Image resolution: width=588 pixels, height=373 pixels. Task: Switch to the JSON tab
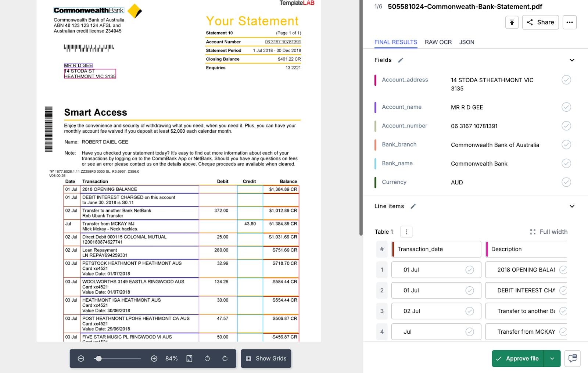click(x=467, y=42)
